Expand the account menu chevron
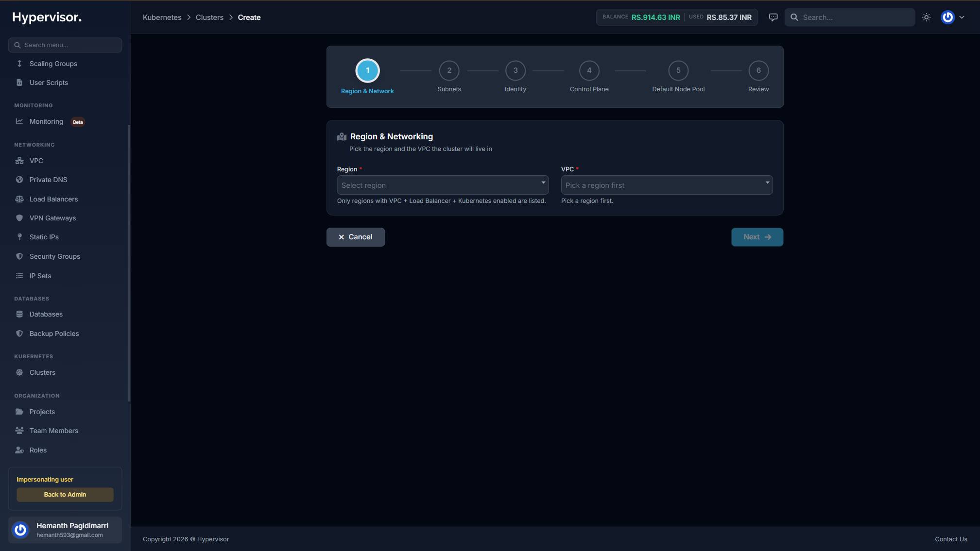 [x=962, y=17]
